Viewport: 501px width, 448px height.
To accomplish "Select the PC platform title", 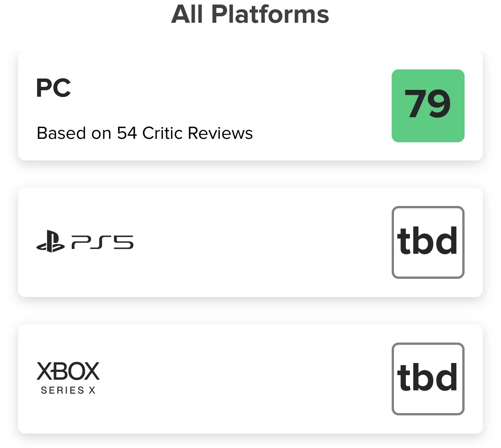I will tap(54, 88).
